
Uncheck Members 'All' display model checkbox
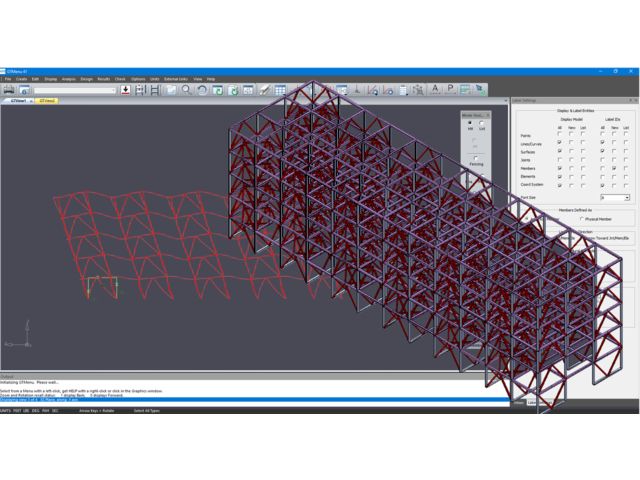coord(559,169)
